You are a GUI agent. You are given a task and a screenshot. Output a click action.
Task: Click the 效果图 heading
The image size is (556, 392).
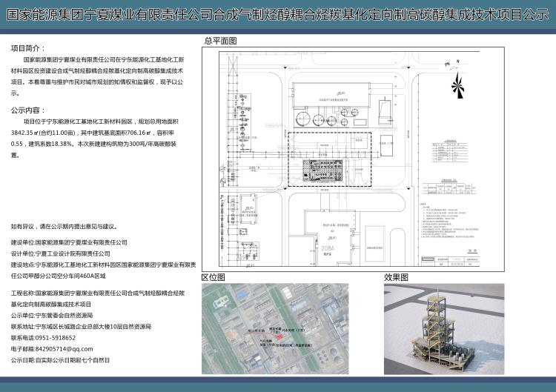pos(396,277)
